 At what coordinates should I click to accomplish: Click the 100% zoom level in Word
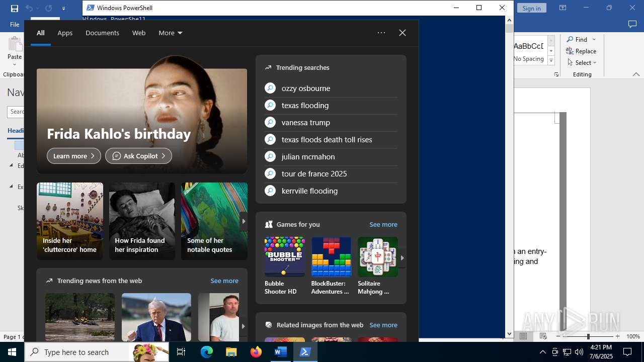[x=633, y=336]
